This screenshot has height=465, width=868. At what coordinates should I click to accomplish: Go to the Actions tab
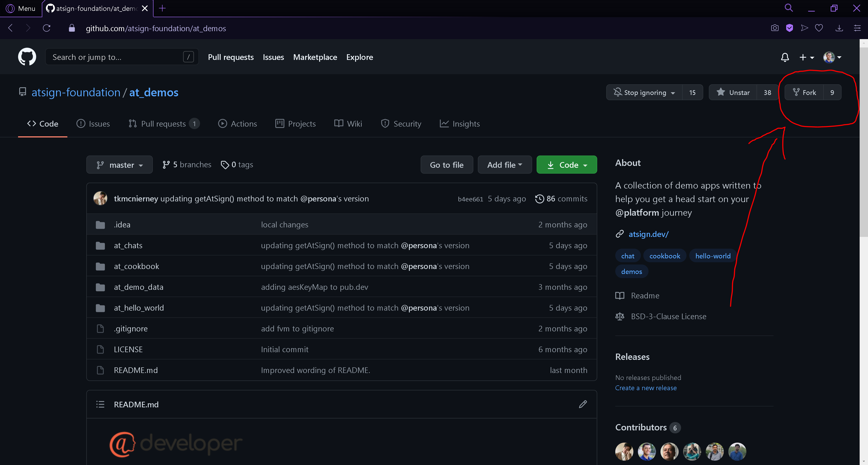pos(237,124)
